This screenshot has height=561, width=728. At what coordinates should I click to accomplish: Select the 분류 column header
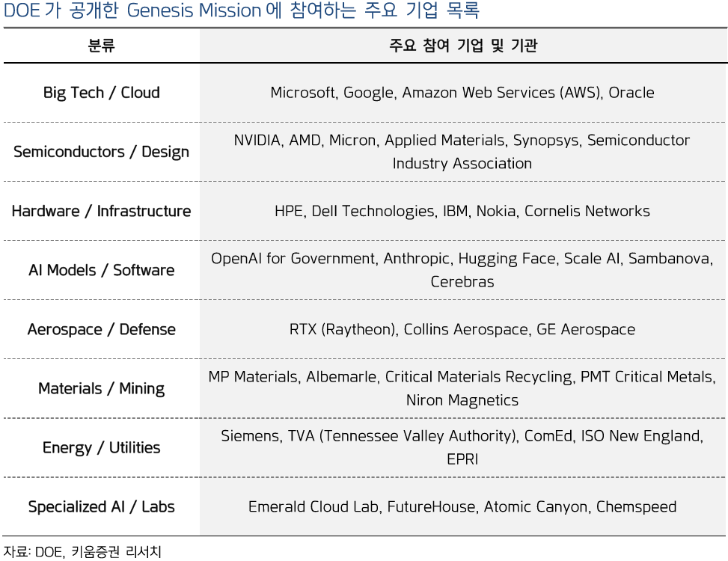click(101, 46)
